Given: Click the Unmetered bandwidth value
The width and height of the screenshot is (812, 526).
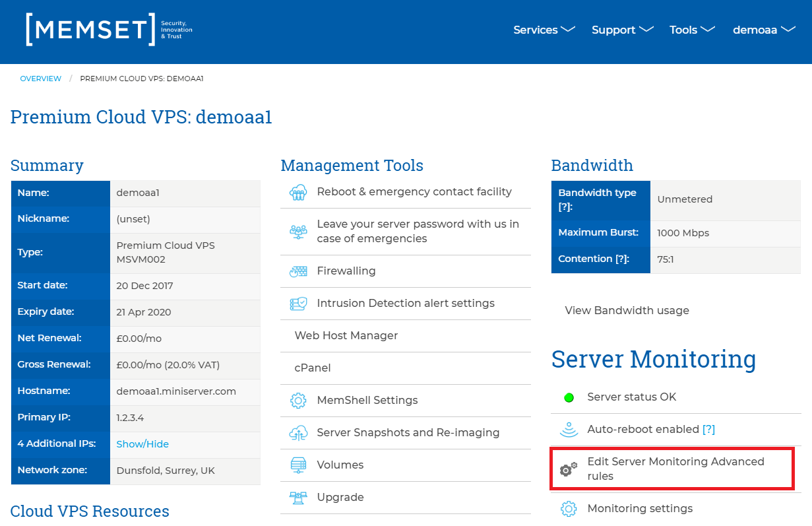Looking at the screenshot, I should 685,199.
